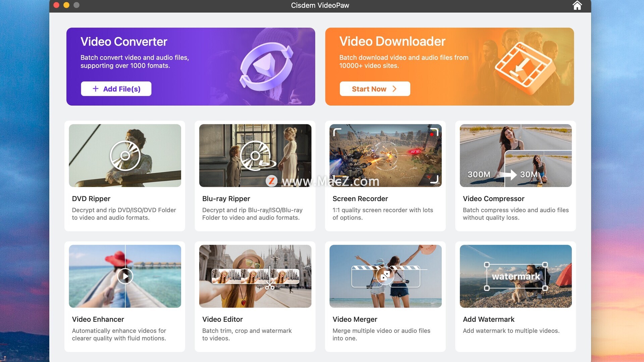Screen dimensions: 644x362
Task: Click the 300M to 30M arrow icon
Action: 509,174
